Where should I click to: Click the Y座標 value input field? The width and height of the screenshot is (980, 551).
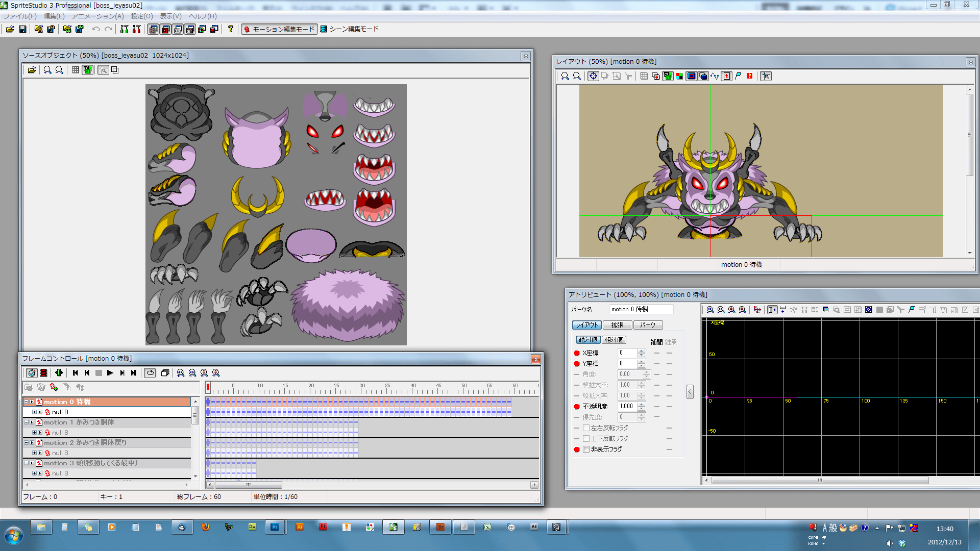(x=627, y=364)
